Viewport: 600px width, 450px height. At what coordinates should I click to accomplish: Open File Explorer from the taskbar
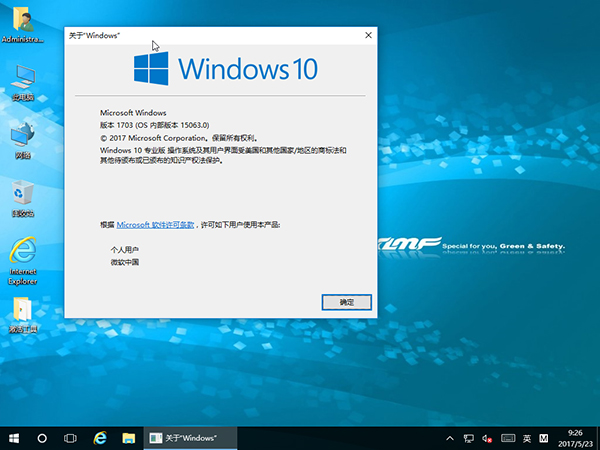click(128, 438)
